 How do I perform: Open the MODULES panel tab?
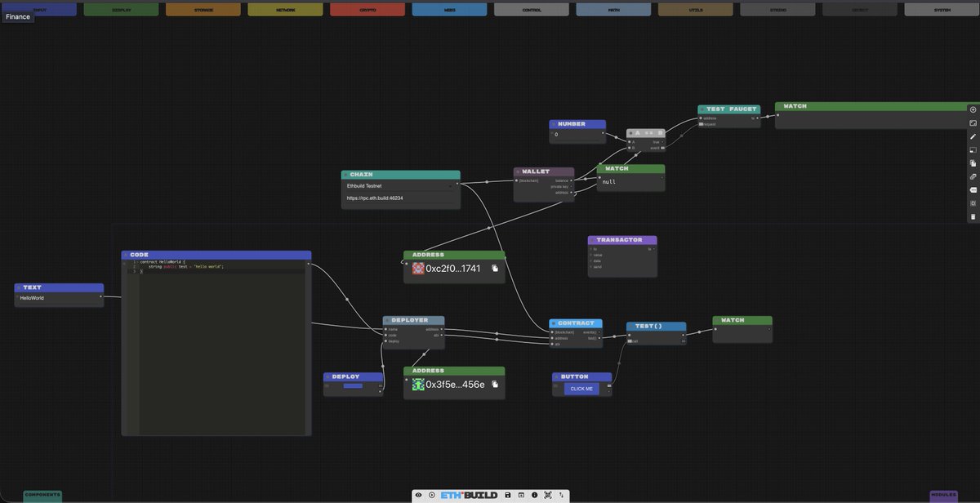[x=943, y=495]
